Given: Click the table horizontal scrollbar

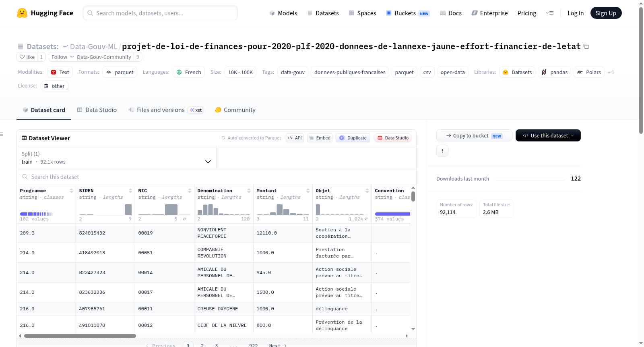Looking at the screenshot, I should pos(80,336).
